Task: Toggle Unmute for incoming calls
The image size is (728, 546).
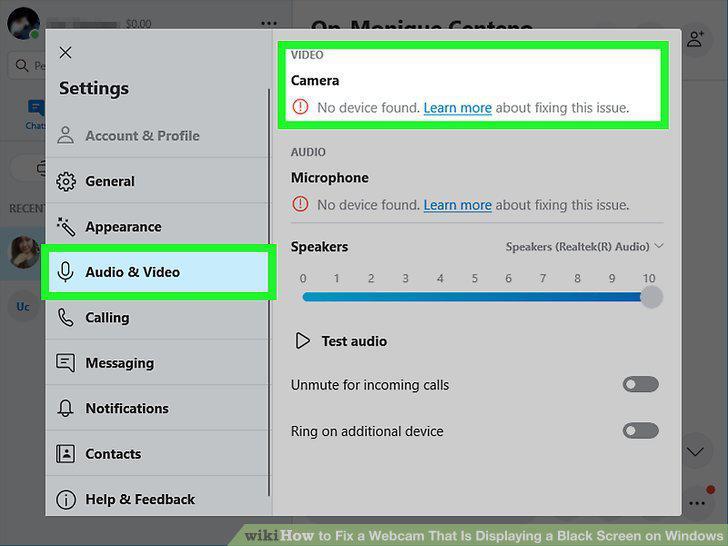Action: tap(640, 384)
